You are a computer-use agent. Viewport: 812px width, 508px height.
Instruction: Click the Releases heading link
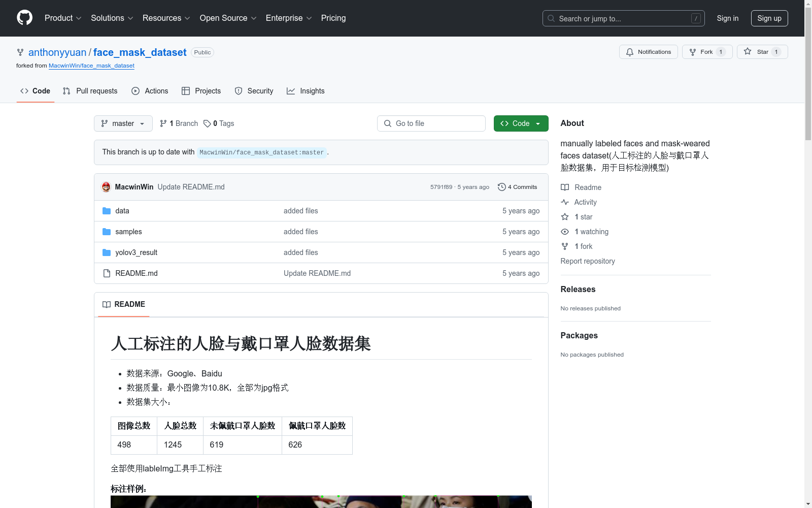pyautogui.click(x=578, y=289)
